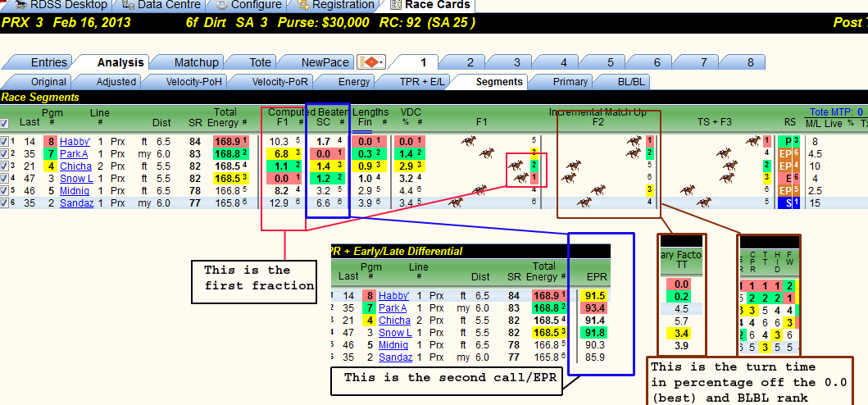Click the RDSS Desktop horse icon

(x=21, y=5)
